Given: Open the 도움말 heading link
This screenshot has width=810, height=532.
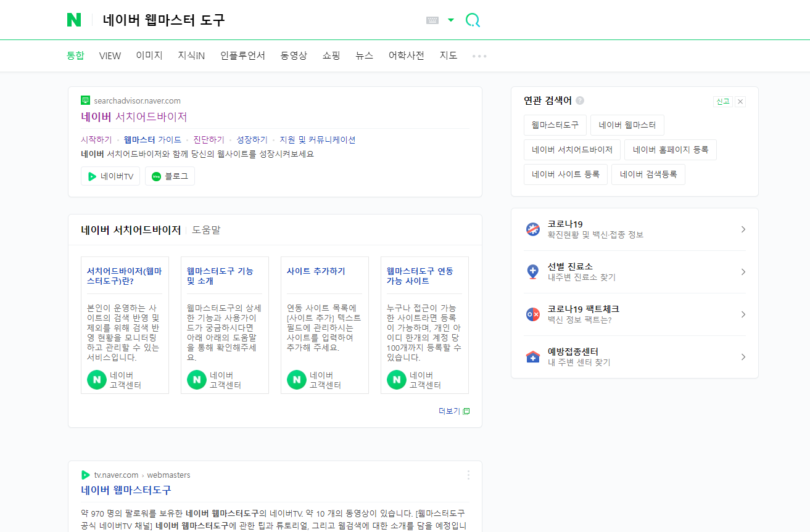Looking at the screenshot, I should tap(206, 230).
